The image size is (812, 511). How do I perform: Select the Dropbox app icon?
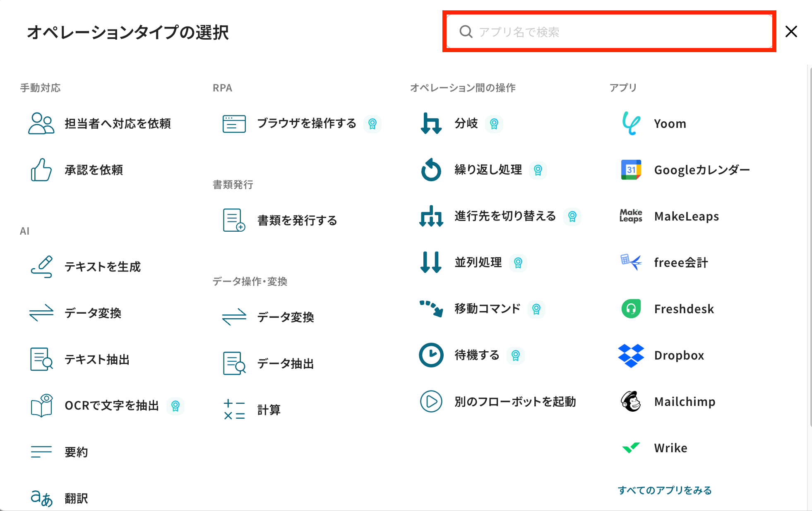click(631, 355)
